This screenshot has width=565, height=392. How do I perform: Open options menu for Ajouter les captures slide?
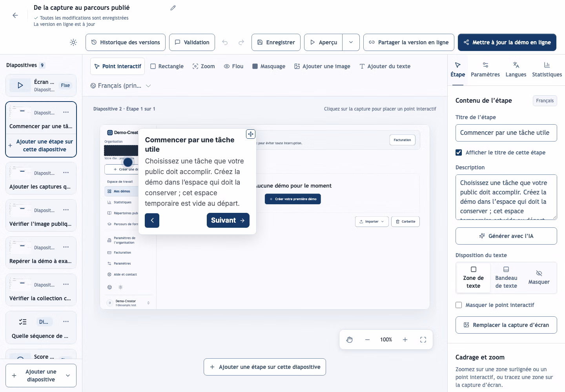click(x=66, y=172)
